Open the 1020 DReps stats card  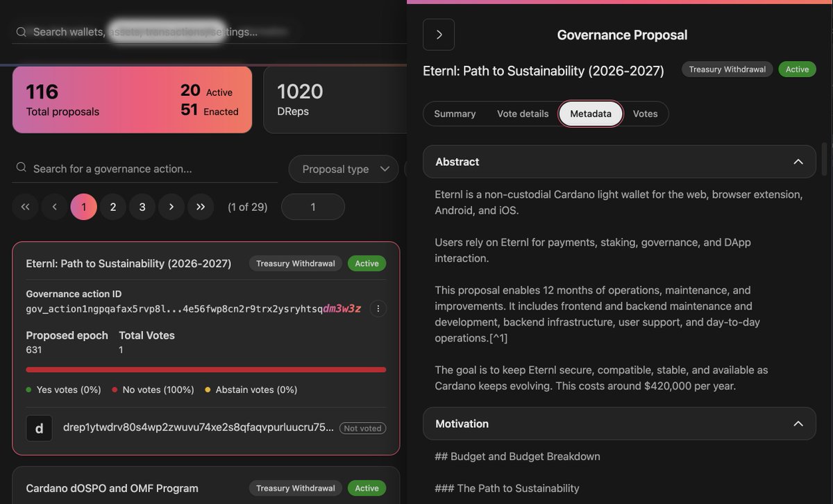[335, 100]
